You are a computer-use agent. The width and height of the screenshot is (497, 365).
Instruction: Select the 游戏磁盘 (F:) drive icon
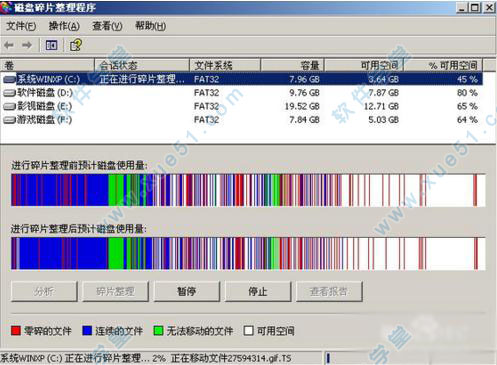pyautogui.click(x=9, y=120)
